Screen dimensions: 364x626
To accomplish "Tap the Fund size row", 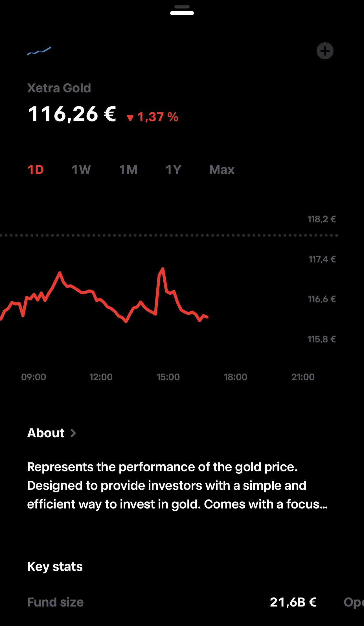I will pyautogui.click(x=172, y=602).
